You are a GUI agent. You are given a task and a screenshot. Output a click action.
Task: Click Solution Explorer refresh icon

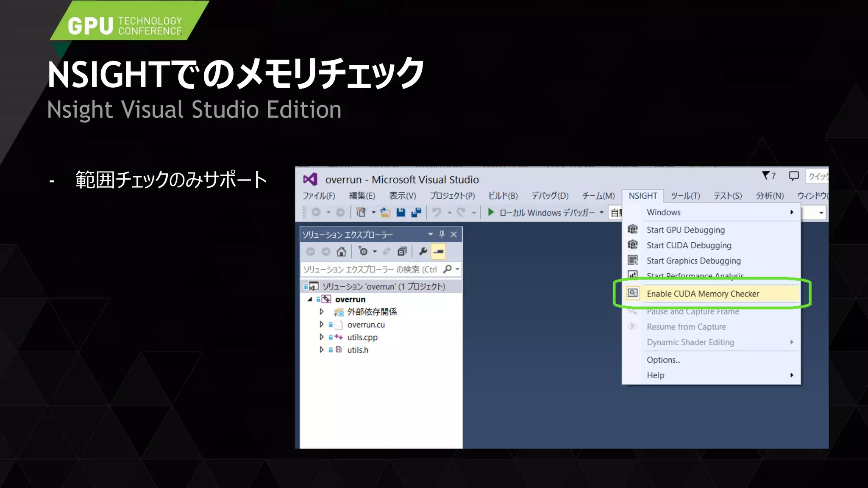tap(387, 252)
